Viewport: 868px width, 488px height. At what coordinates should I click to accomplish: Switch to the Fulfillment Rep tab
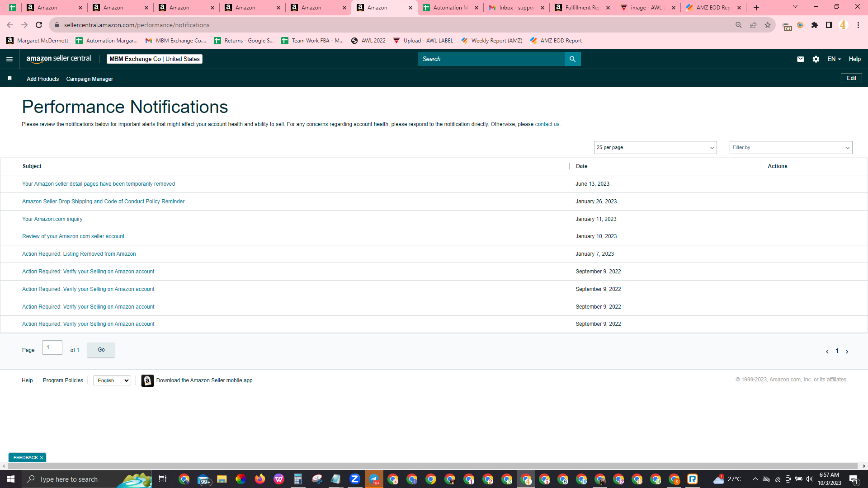[x=582, y=8]
